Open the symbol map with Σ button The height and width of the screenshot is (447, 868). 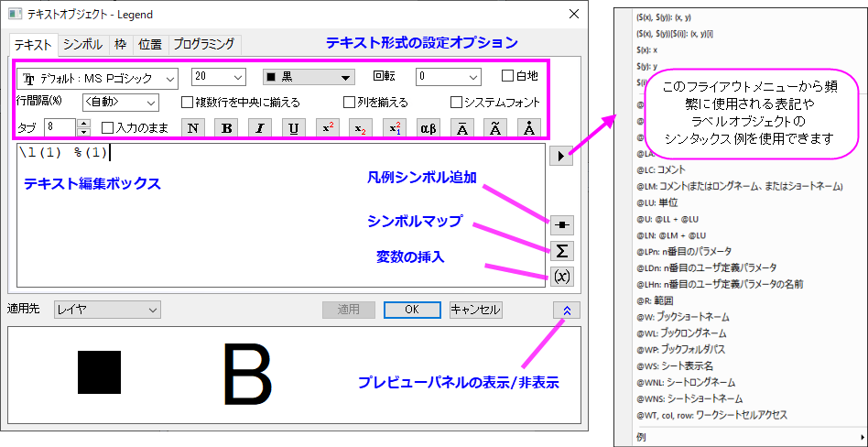coord(562,250)
